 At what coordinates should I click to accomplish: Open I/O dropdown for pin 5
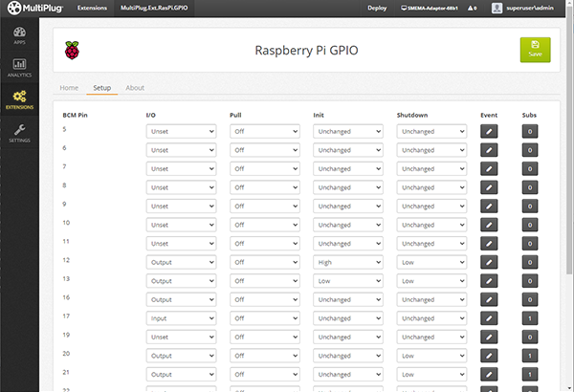pos(181,131)
